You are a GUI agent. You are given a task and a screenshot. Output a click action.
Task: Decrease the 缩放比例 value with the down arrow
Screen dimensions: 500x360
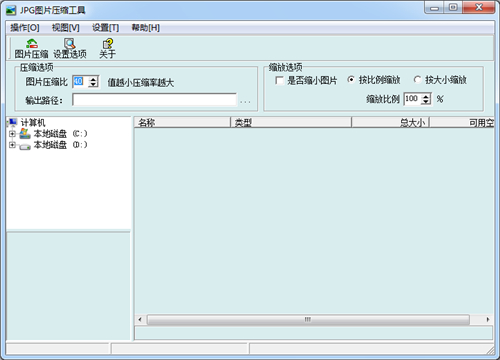click(426, 102)
